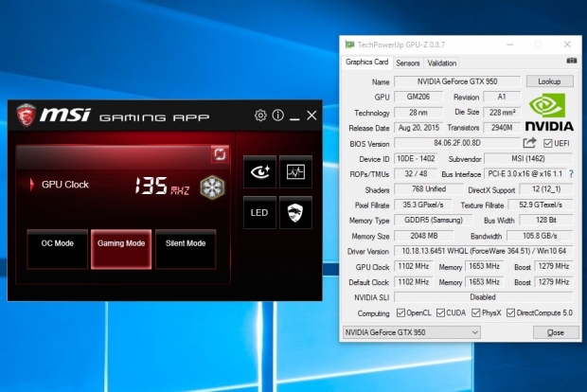
Task: Click the Driver Version field
Action: click(483, 251)
